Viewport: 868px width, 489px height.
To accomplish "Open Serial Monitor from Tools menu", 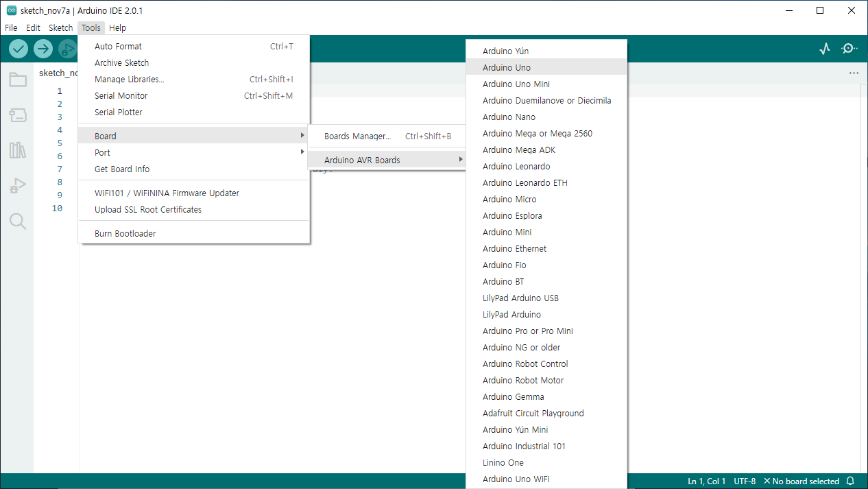I will 194,96.
